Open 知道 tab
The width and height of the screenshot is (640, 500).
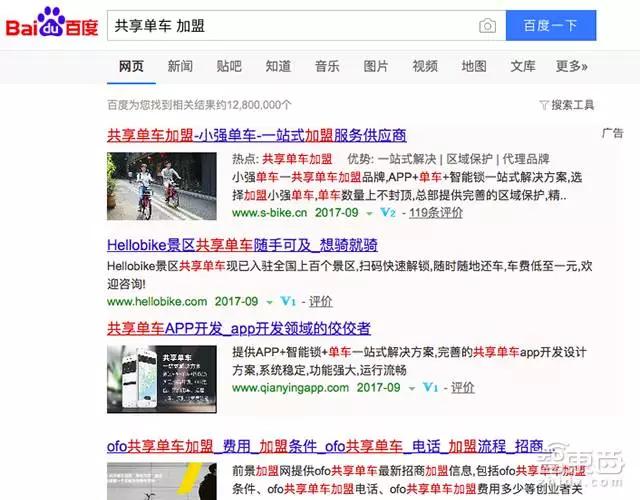click(278, 66)
